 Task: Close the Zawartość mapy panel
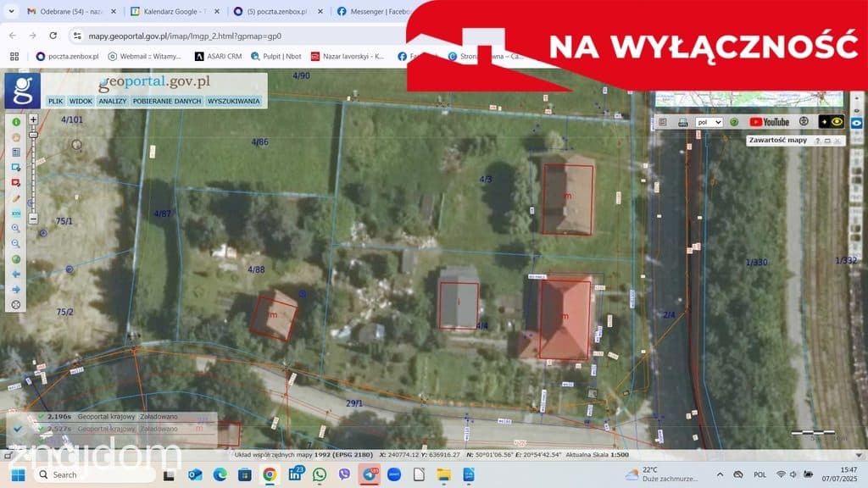click(837, 141)
